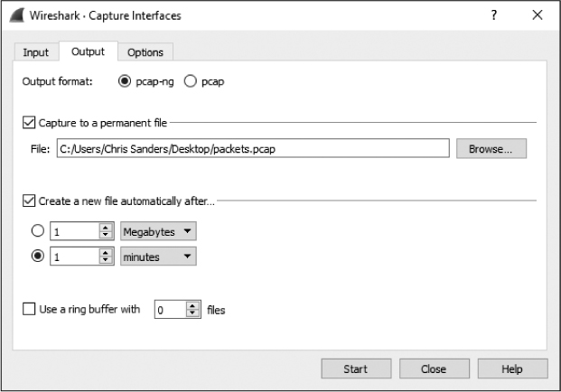Close the Capture Interfaces dialog window
The image size is (561, 392).
538,15
